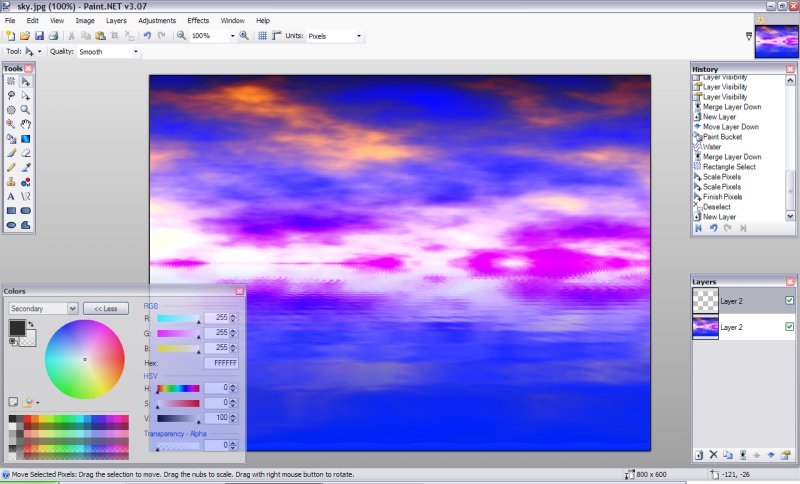Click the Save icon in toolbar

[x=39, y=36]
